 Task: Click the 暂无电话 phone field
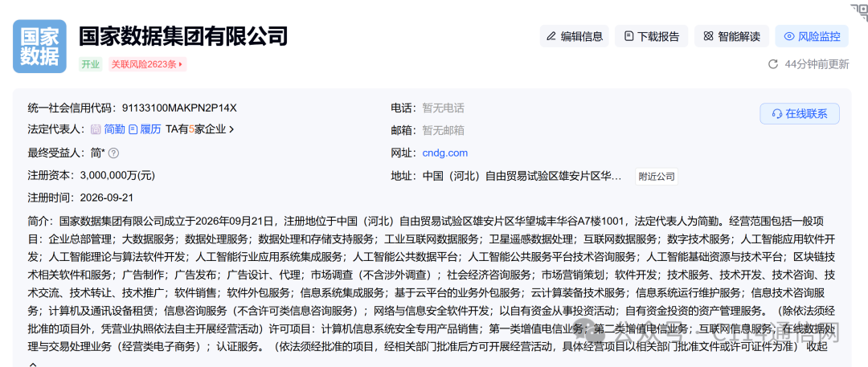pyautogui.click(x=443, y=108)
